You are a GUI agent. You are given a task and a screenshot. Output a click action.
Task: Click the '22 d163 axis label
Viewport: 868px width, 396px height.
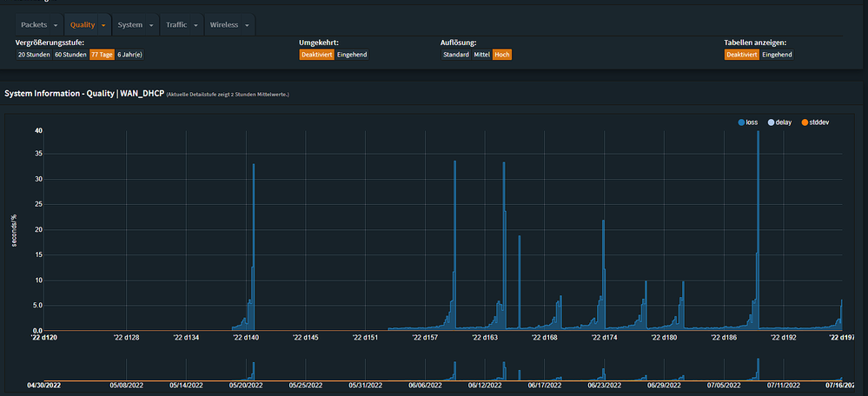[485, 337]
